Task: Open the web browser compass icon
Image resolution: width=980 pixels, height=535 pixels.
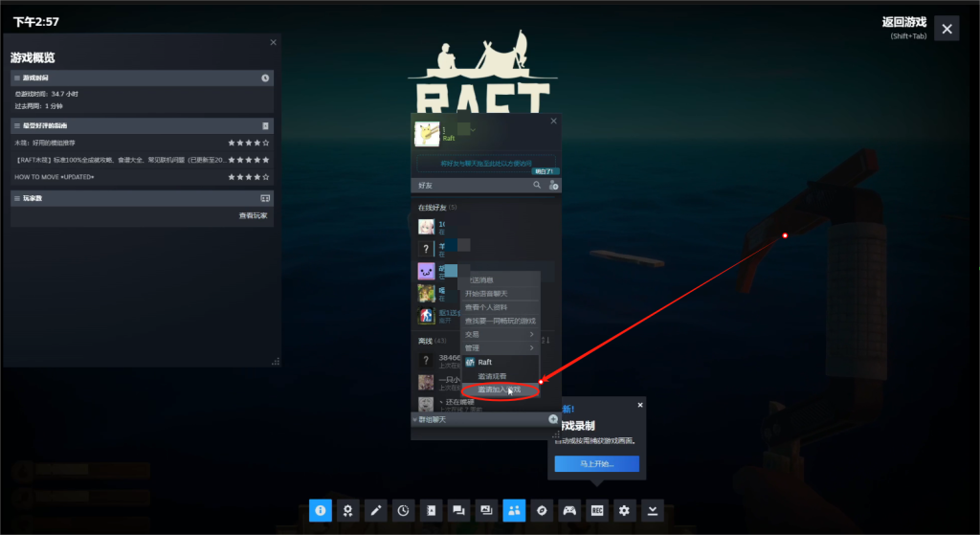Action: tap(542, 511)
